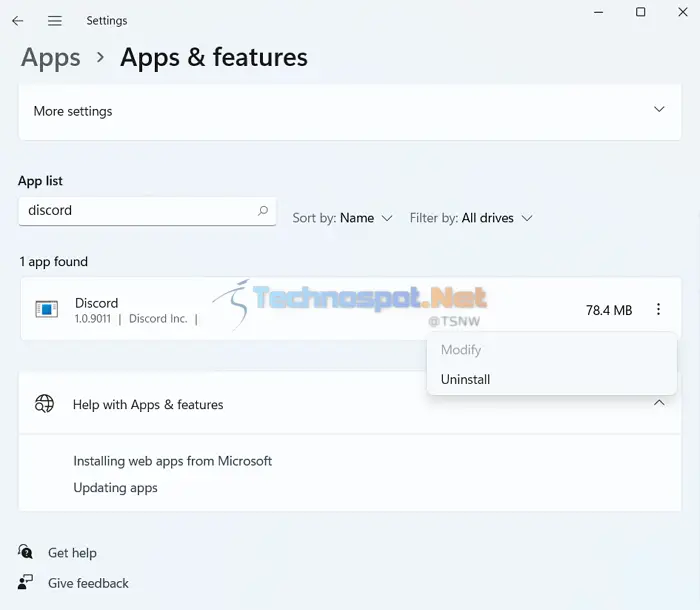Open the Filter by All drives dropdown
The width and height of the screenshot is (700, 610).
pyautogui.click(x=471, y=218)
